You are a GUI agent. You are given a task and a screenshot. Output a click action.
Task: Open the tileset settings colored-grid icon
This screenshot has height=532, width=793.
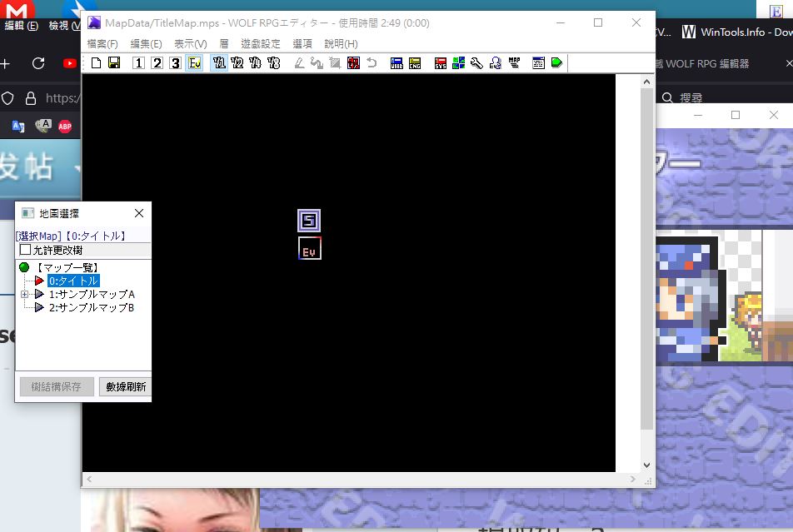tap(459, 62)
